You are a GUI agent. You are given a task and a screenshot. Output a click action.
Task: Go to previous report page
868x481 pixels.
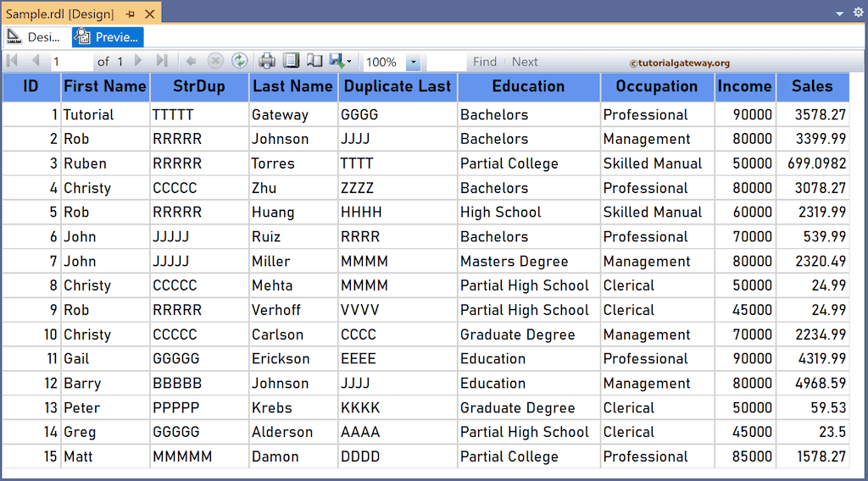[36, 61]
